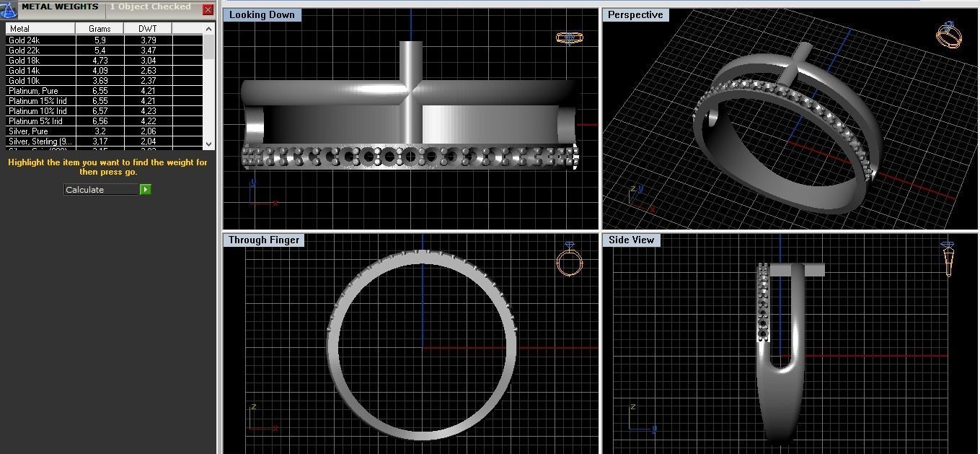
Task: Click the Metal Weights scale icon
Action: click(8, 9)
